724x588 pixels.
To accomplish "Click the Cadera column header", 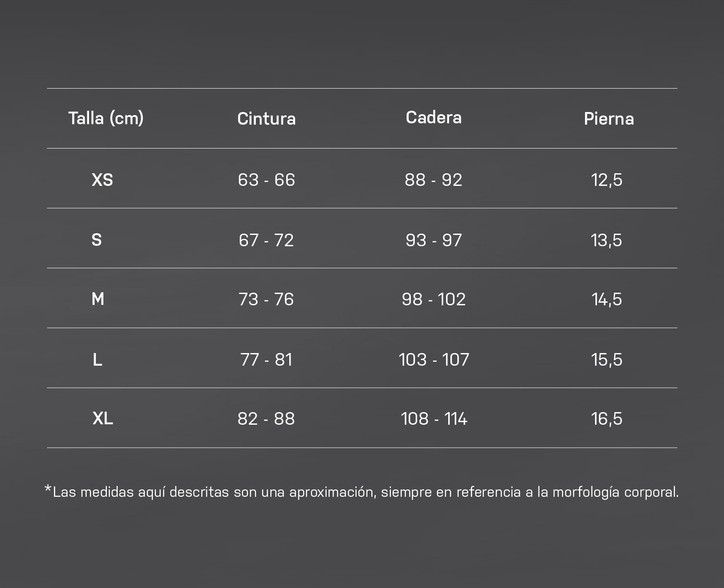I will (x=433, y=117).
